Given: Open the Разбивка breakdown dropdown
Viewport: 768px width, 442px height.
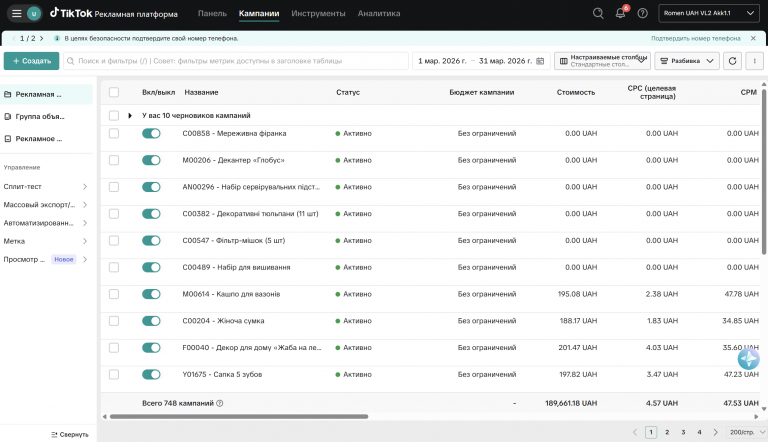Looking at the screenshot, I should 687,61.
